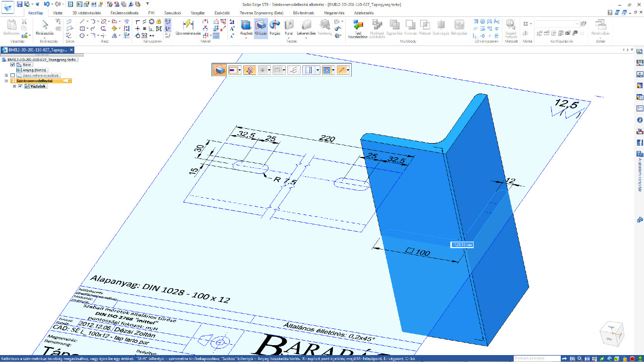Select the BMI12-3D-201-110-027 document tab
The height and width of the screenshot is (362, 644).
point(39,50)
